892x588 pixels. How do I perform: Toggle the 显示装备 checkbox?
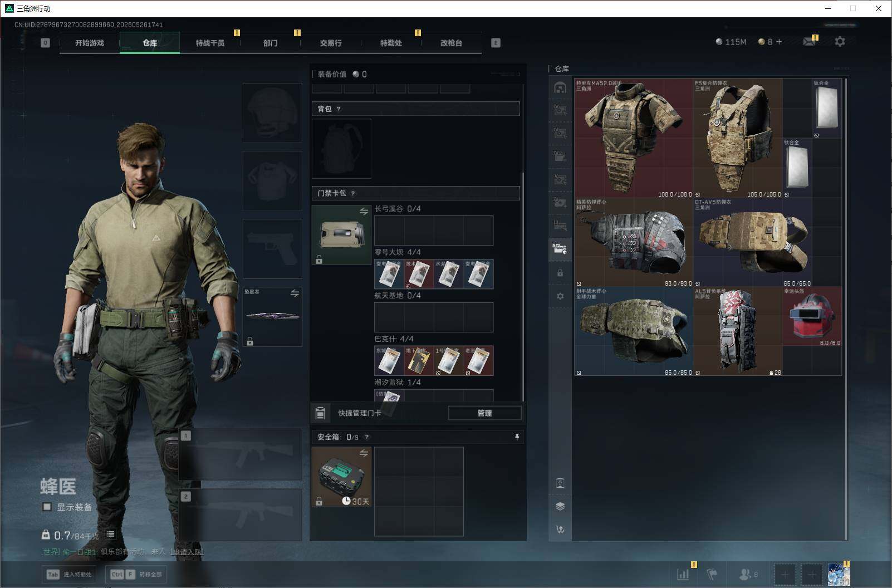47,507
